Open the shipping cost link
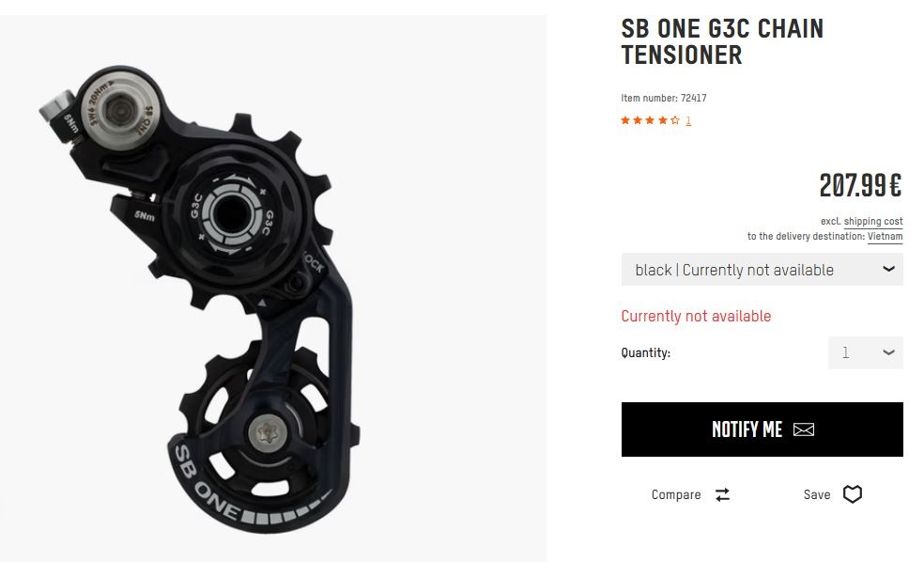The height and width of the screenshot is (562, 924). point(872,221)
